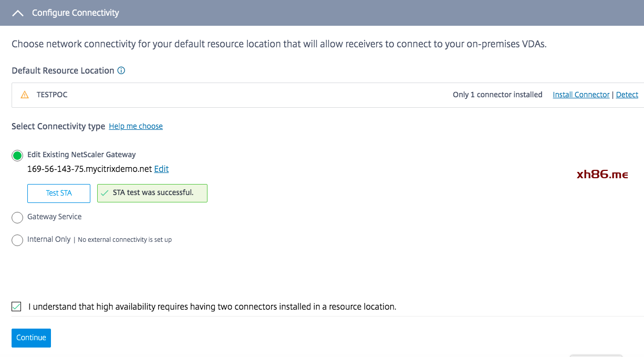This screenshot has height=357, width=644.
Task: Click the Only 1 connector installed status
Action: (497, 95)
